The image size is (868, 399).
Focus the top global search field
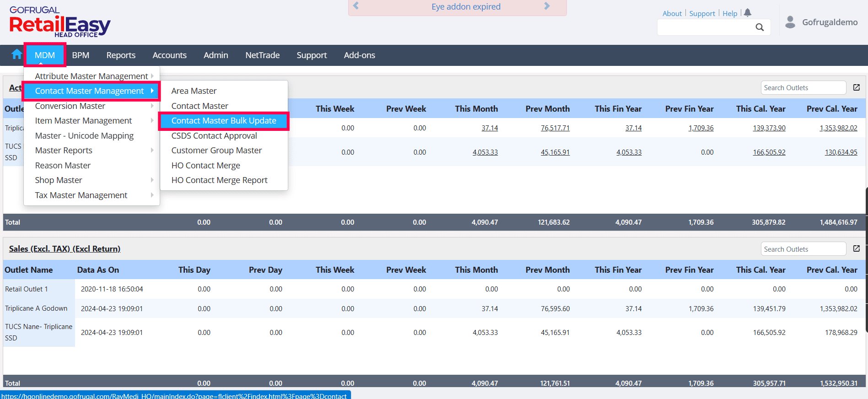706,27
